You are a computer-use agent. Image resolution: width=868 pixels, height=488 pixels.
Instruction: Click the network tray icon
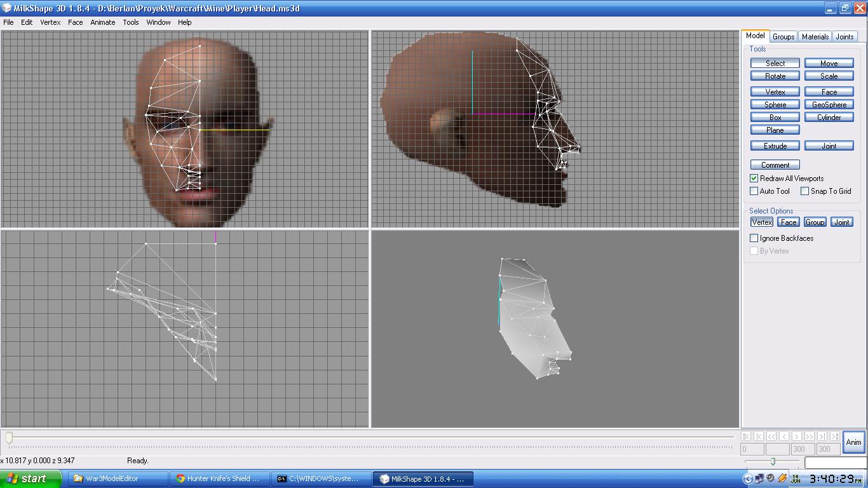coord(759,478)
